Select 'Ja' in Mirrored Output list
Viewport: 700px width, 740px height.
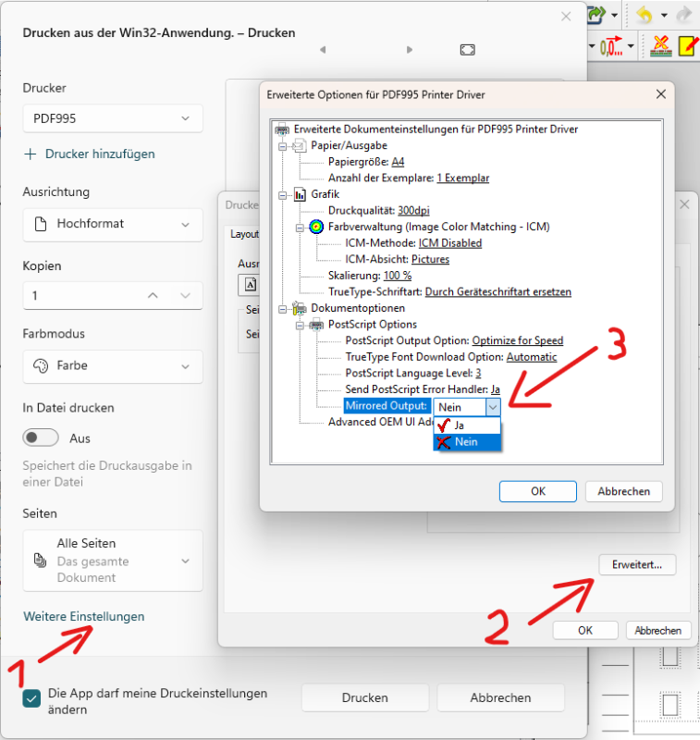[x=459, y=425]
